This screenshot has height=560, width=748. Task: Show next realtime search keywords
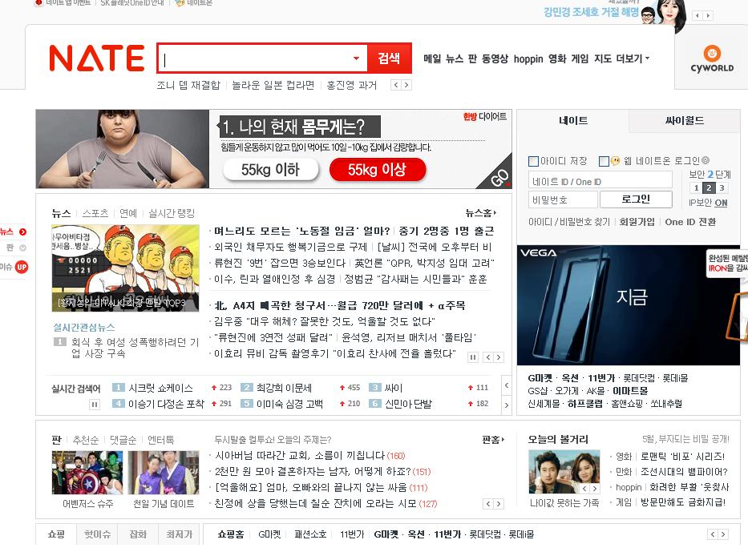pyautogui.click(x=507, y=405)
